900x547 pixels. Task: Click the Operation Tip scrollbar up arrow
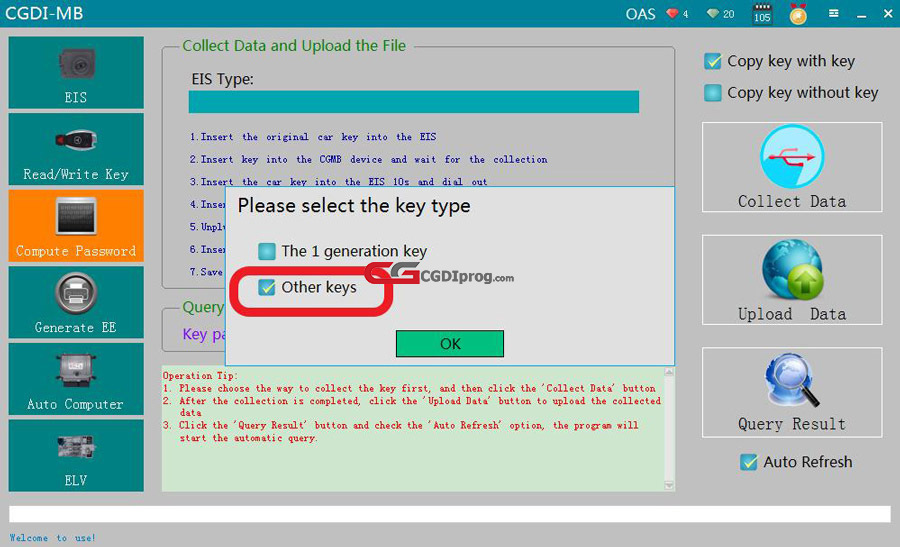click(669, 372)
